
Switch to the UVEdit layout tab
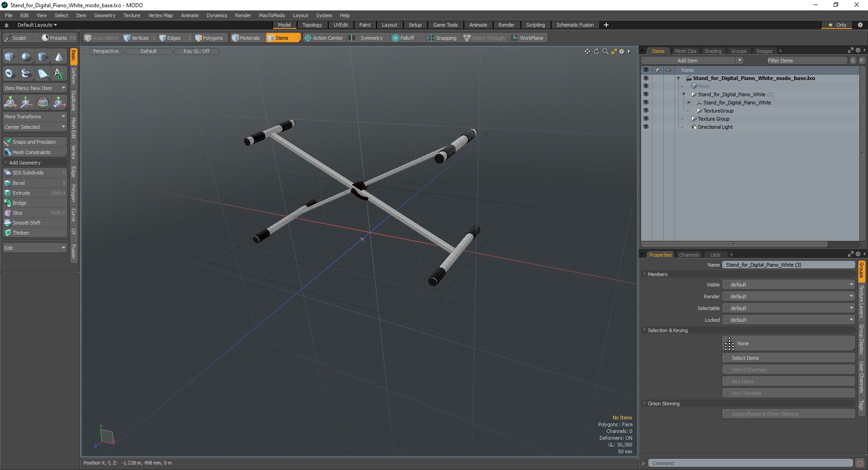click(x=340, y=25)
